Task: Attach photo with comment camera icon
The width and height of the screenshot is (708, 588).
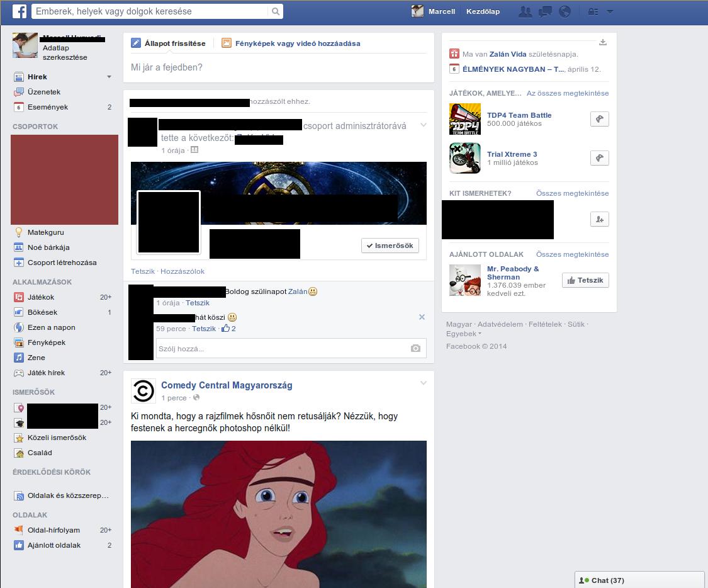Action: click(415, 349)
